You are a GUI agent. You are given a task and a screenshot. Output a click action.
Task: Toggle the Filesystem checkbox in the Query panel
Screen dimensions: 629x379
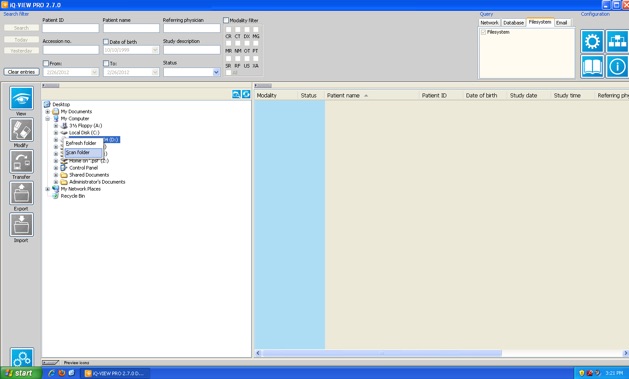point(483,32)
